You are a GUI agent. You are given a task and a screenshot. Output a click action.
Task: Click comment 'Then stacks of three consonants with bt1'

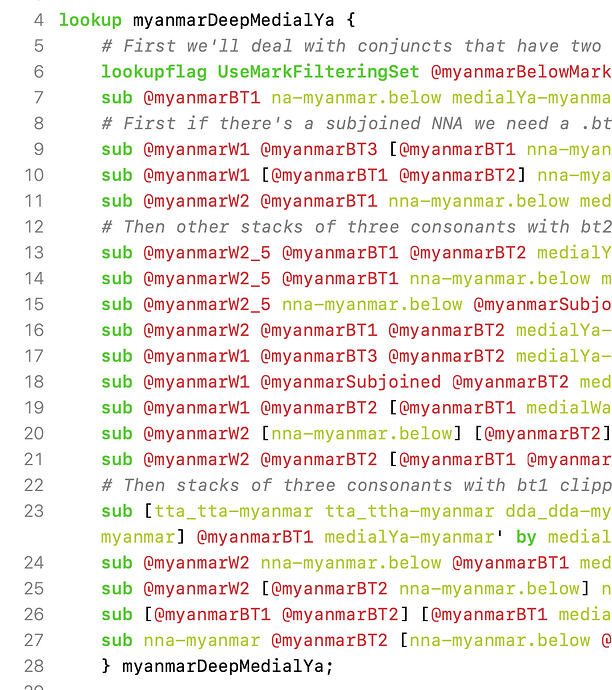coord(336,486)
